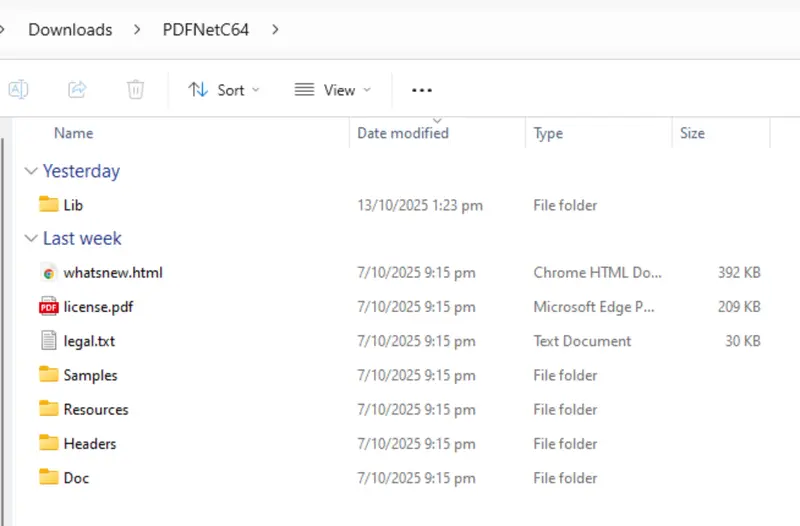
Task: Click the Yesterday group heading text
Action: [81, 171]
